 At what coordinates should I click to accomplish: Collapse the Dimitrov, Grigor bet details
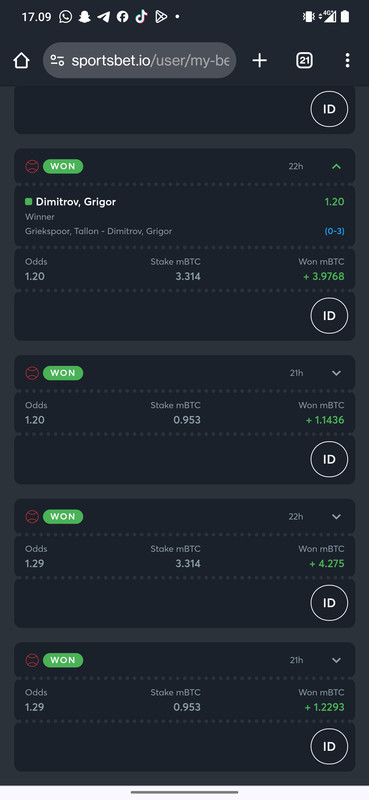tap(336, 166)
